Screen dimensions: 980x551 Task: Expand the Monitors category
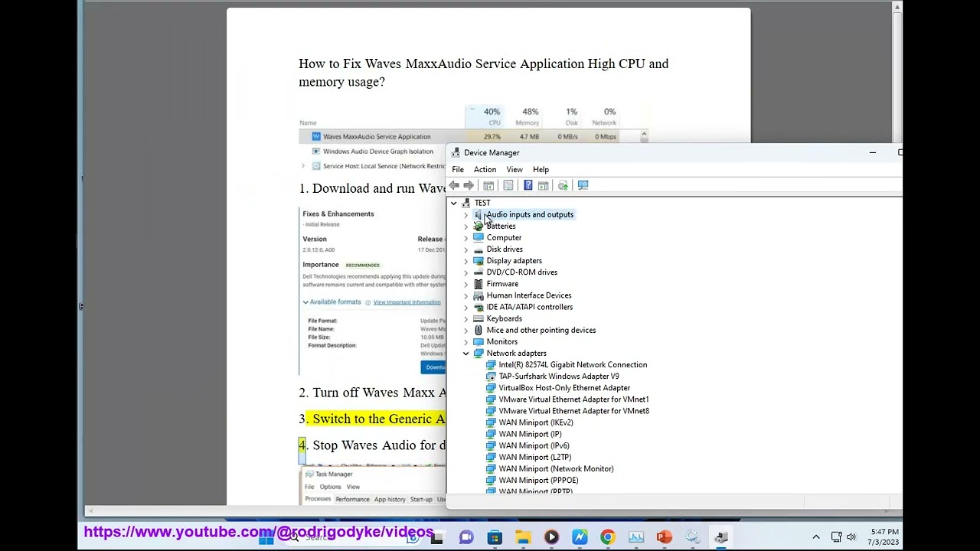465,342
